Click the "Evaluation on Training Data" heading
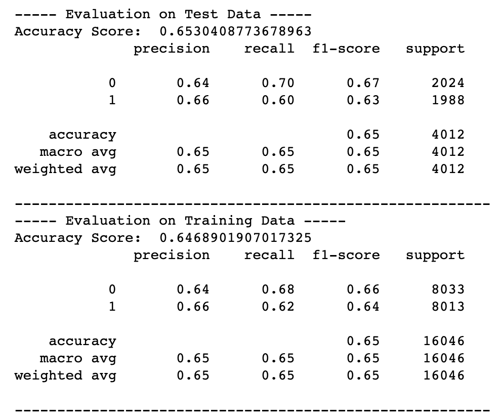 [180, 221]
